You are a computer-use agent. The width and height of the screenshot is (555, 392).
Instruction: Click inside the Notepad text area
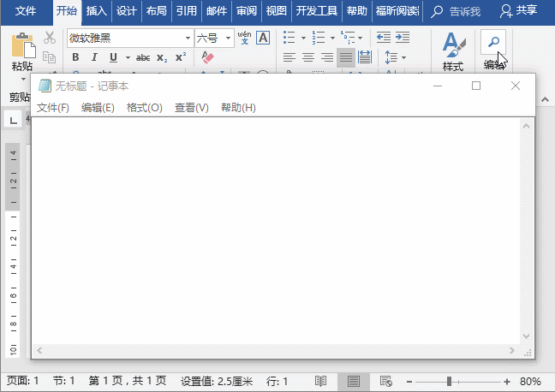pos(276,231)
